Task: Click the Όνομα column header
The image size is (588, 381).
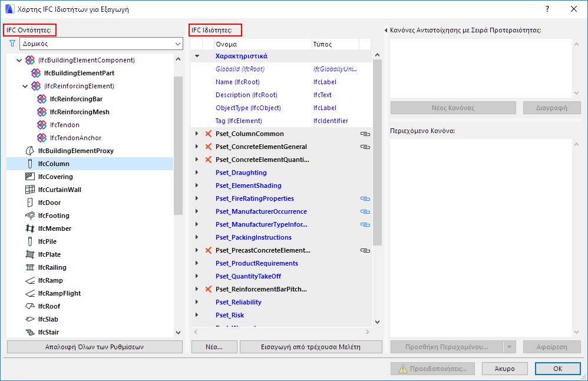Action: pos(263,44)
